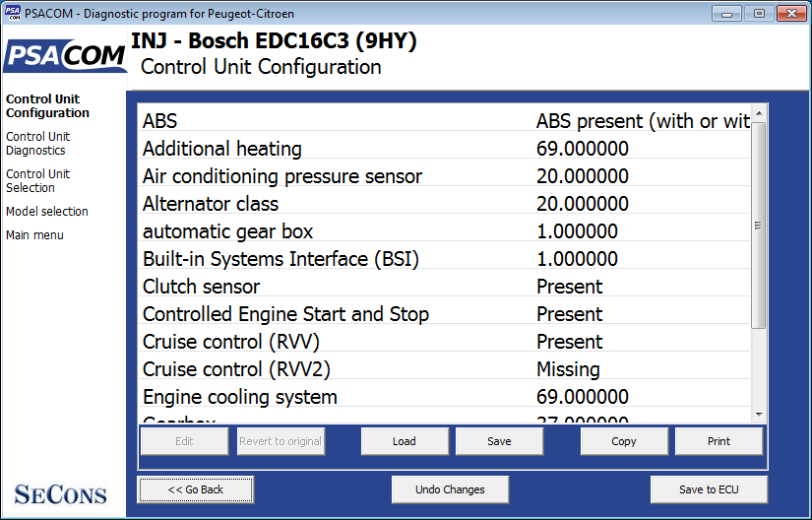Click Undo Changes

450,489
